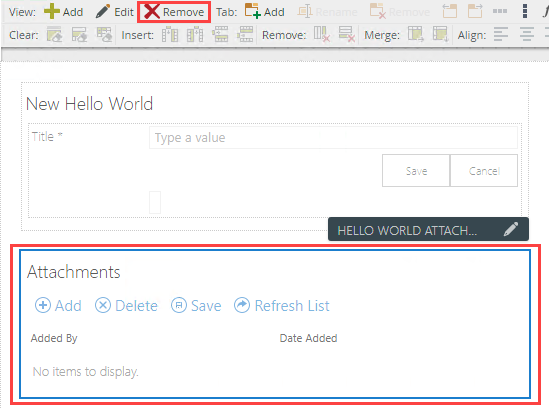Screen dimensions: 549x408
Task: Click the vertical dots toolbar icon
Action: tap(524, 11)
